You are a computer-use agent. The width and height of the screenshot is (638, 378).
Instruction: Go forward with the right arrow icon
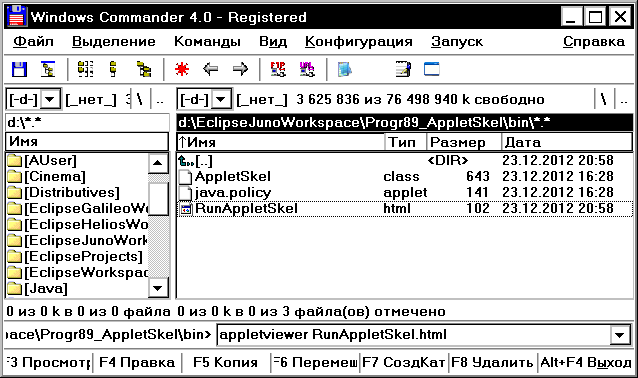pos(240,70)
